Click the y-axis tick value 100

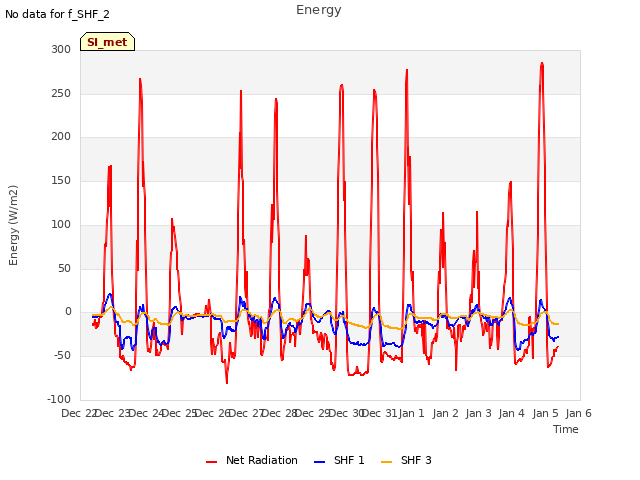tap(61, 224)
